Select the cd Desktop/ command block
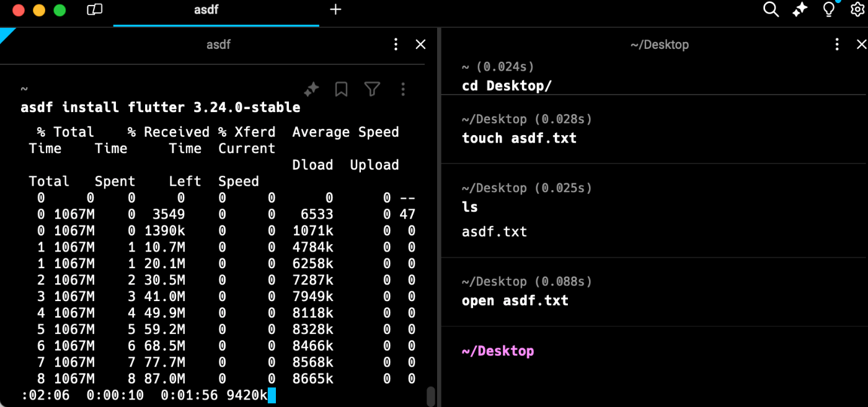 click(x=654, y=77)
